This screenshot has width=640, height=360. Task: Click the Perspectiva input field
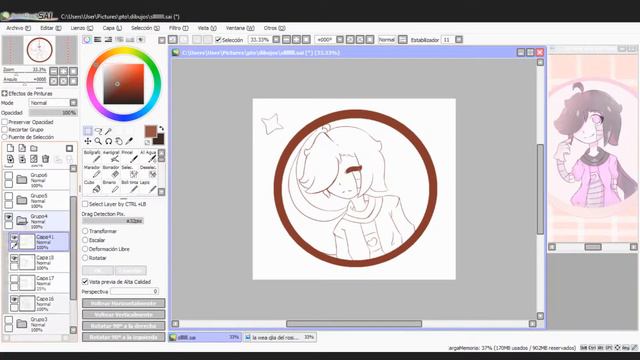[134, 291]
